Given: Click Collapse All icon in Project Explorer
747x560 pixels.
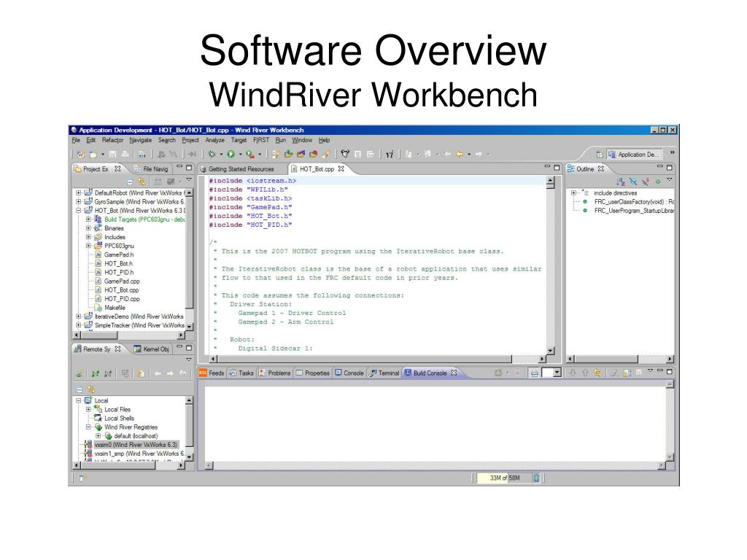Looking at the screenshot, I should (130, 182).
